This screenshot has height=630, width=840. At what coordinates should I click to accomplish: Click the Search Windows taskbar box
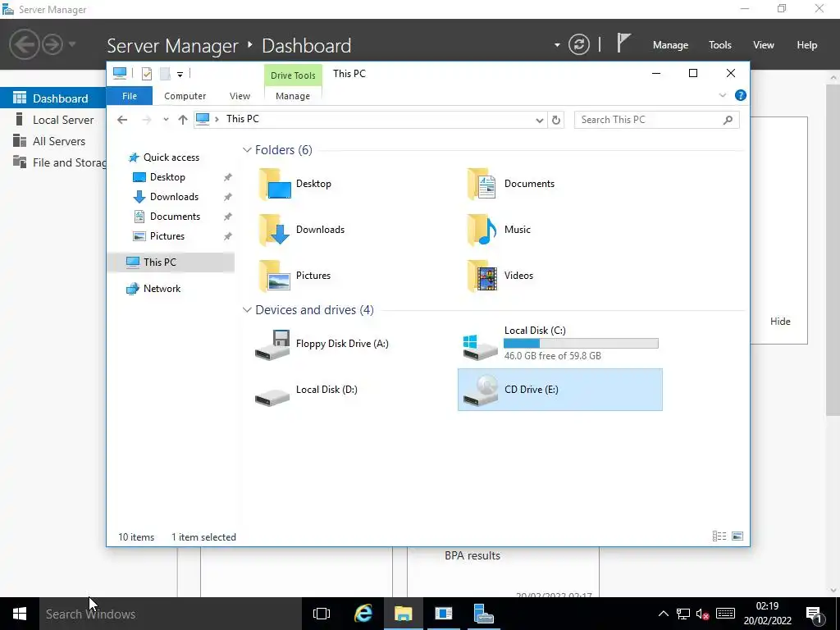171,614
